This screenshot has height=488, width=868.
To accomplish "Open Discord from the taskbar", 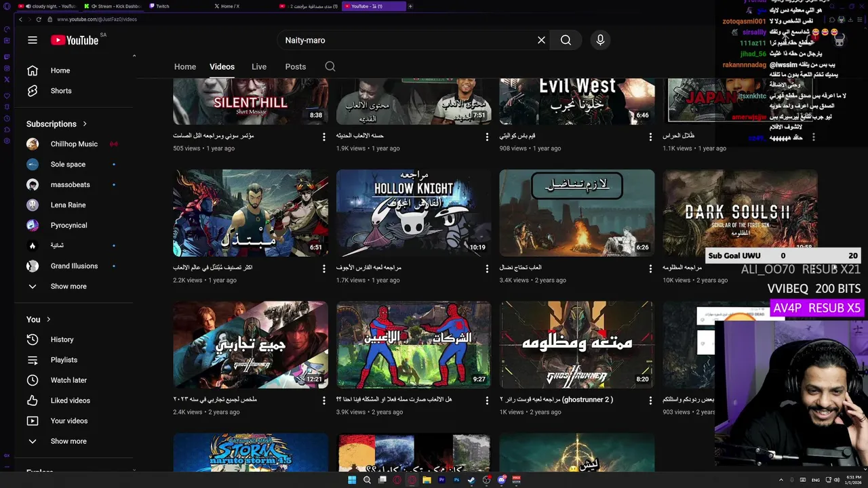I will click(x=502, y=480).
